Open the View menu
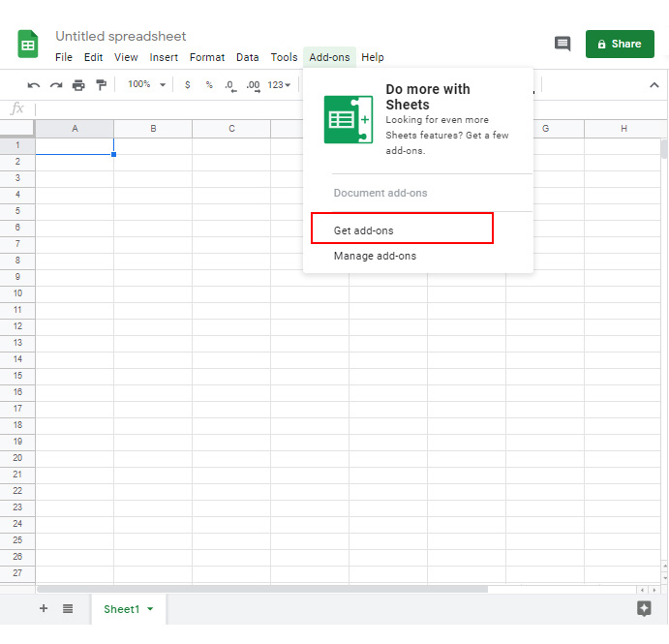Viewport: 669px width, 644px height. tap(126, 57)
